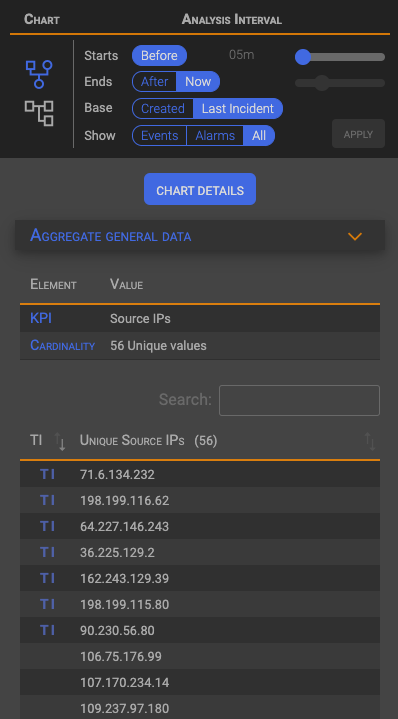Select the blue flow chart icon
Image resolution: width=398 pixels, height=719 pixels.
pyautogui.click(x=39, y=74)
